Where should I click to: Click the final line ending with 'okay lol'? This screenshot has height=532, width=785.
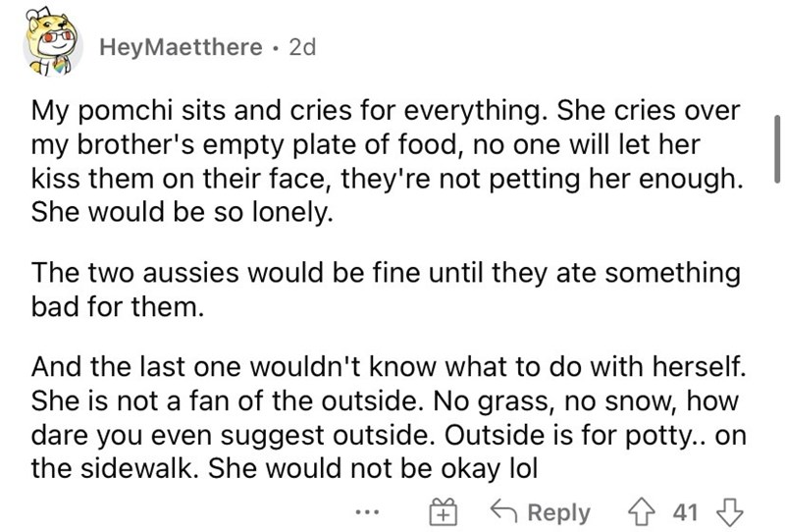tap(285, 469)
